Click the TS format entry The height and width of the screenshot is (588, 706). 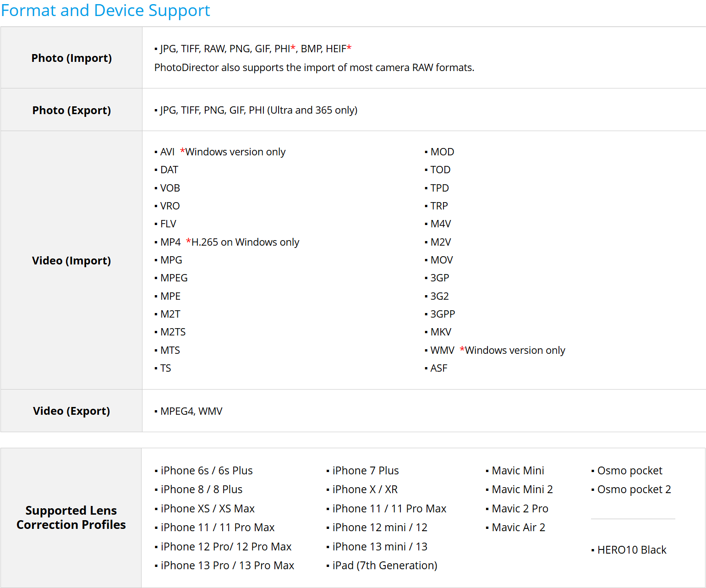tap(165, 368)
